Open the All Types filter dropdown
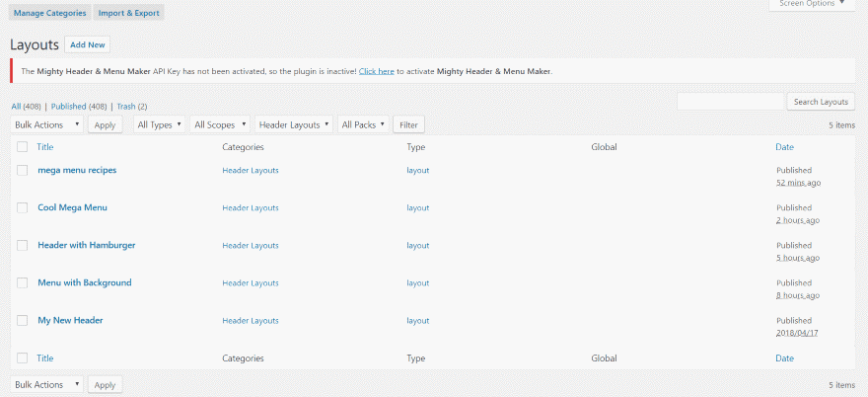This screenshot has height=397, width=868. 160,124
